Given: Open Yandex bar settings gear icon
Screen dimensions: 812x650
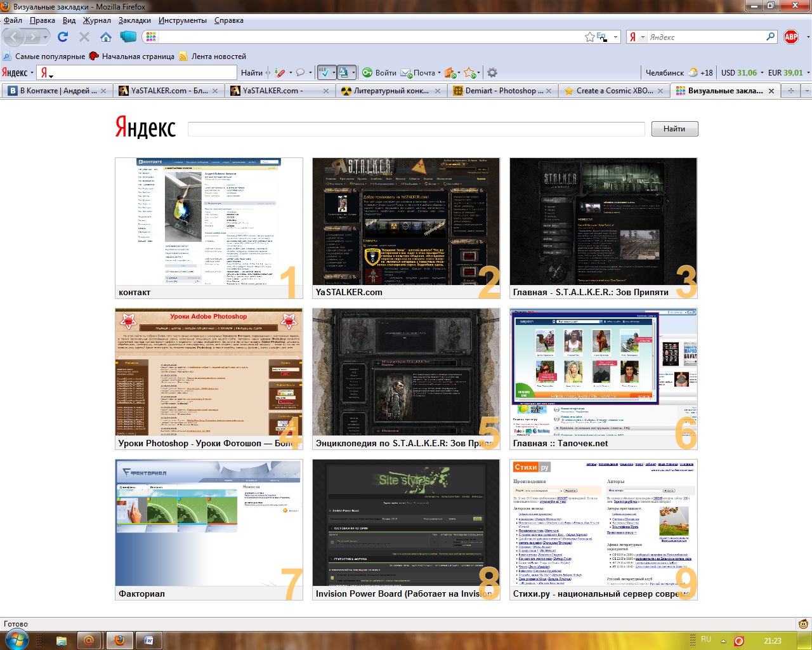Looking at the screenshot, I should point(492,73).
